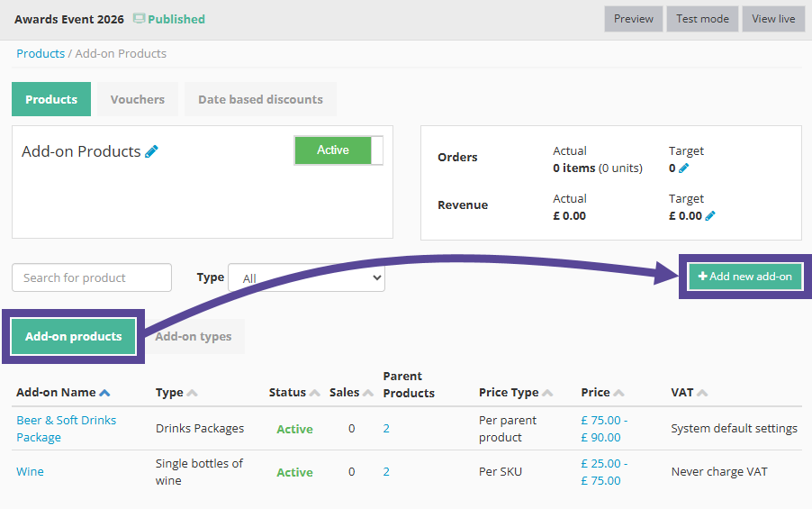Open the Date based discounts tab
Viewport: 812px width, 509px height.
[x=260, y=99]
